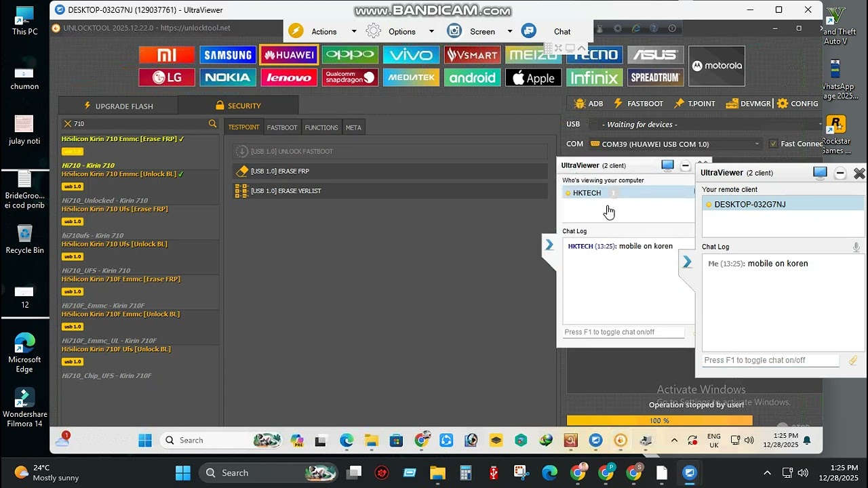Open Wondershare Filmora 14 desktop shortcut
This screenshot has height=488, width=868.
(x=24, y=408)
